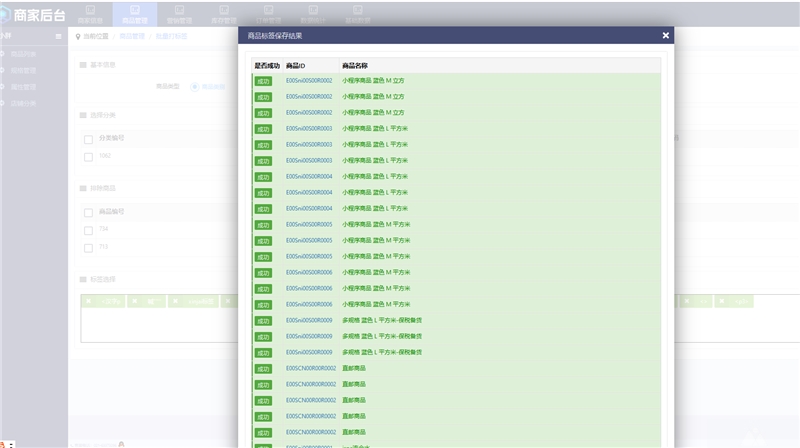Screen dimensions: 800x448
Task: Open the 商品管理 top navigation tab
Action: click(x=135, y=14)
